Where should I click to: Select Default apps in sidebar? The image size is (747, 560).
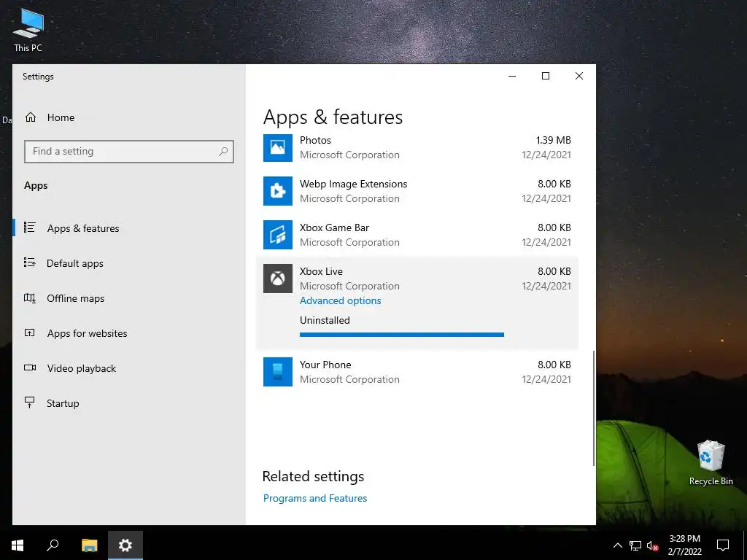pos(75,263)
